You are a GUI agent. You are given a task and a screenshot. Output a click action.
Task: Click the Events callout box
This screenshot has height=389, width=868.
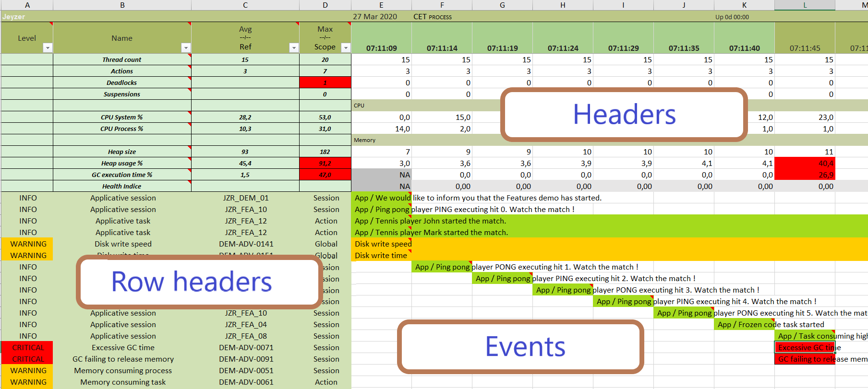point(521,347)
